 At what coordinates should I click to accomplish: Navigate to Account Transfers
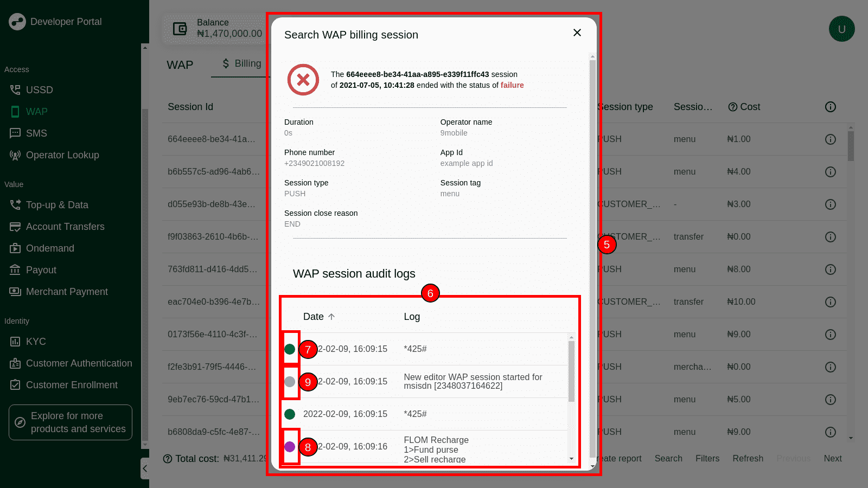65,227
